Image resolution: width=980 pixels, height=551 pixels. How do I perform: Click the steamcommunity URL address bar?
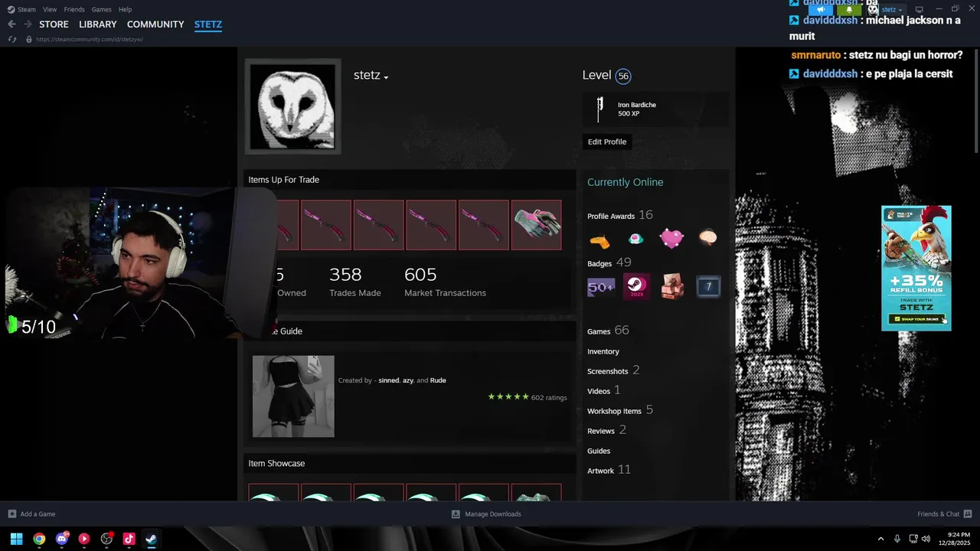click(x=90, y=39)
